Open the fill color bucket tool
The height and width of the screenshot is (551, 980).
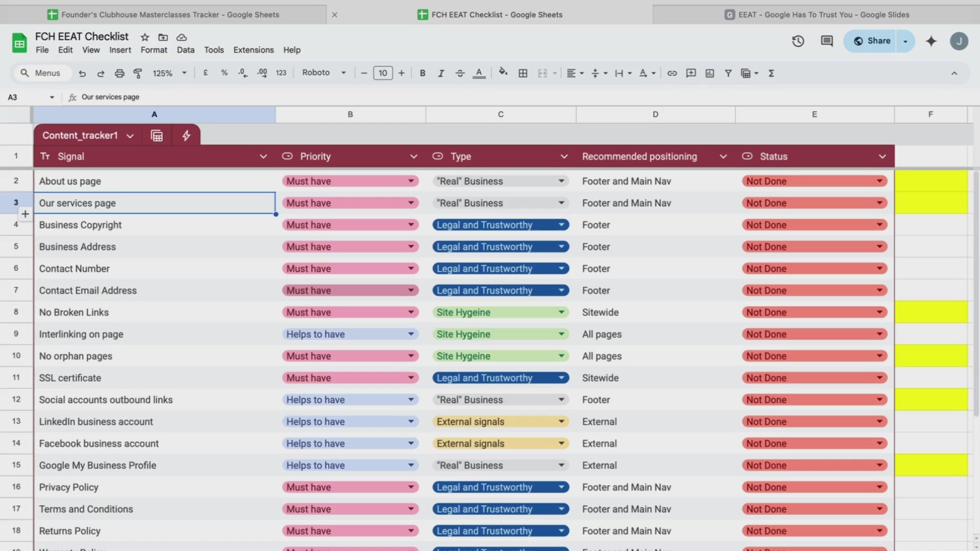point(503,72)
